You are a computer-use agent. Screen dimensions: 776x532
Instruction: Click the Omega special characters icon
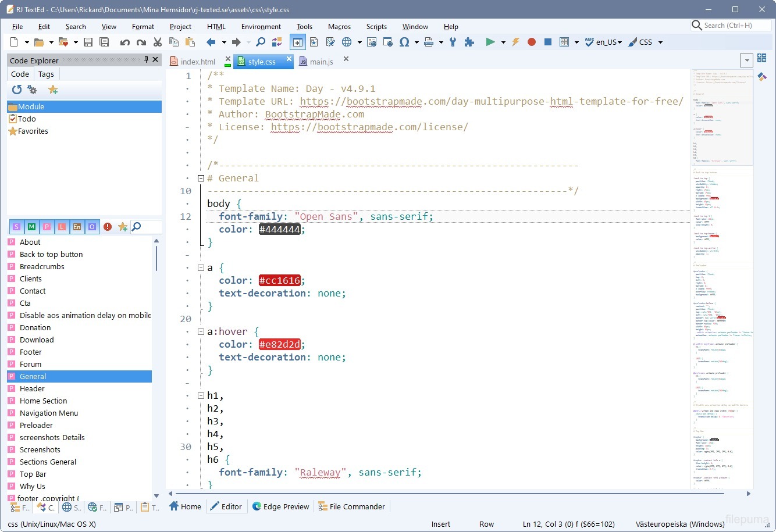[x=404, y=42]
